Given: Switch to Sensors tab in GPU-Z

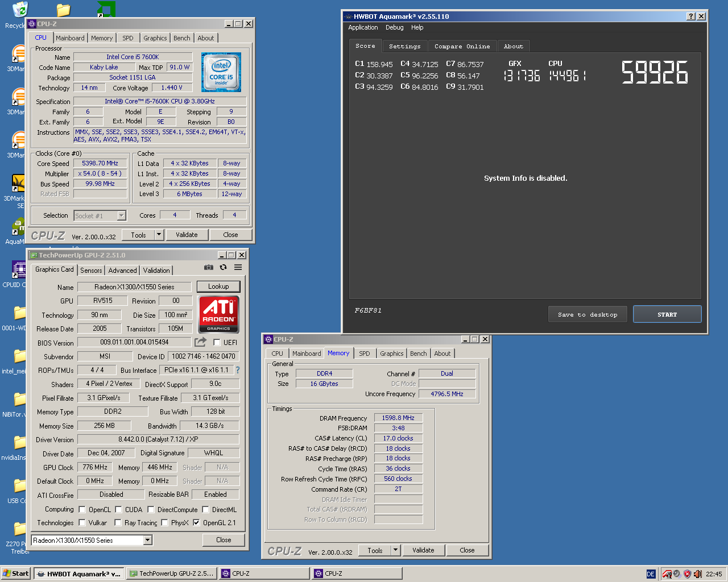Looking at the screenshot, I should (91, 271).
